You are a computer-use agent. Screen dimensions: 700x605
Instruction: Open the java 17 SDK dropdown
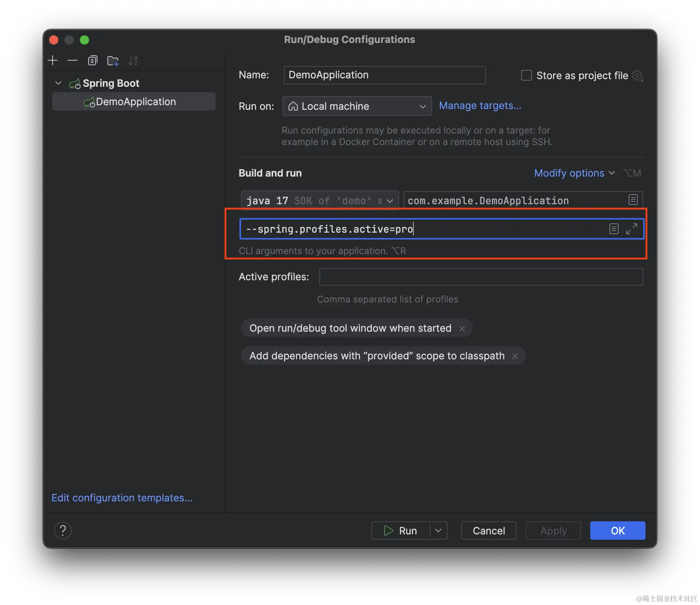320,200
